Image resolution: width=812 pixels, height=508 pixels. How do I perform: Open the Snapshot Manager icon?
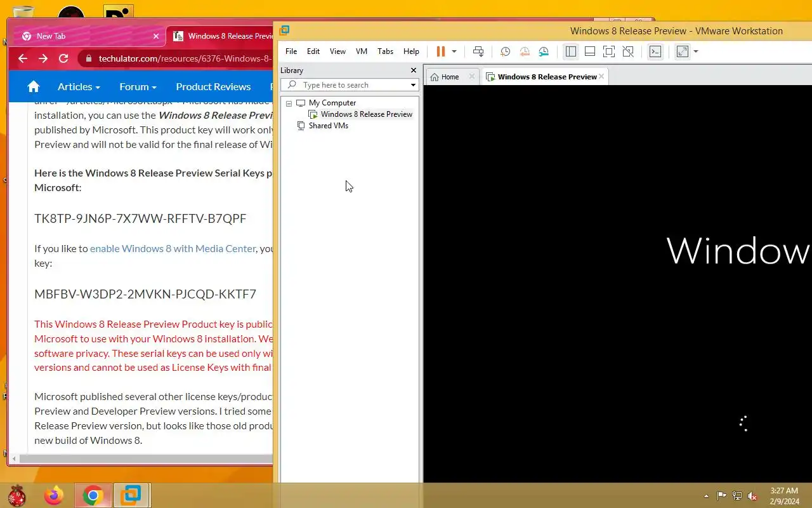click(544, 51)
